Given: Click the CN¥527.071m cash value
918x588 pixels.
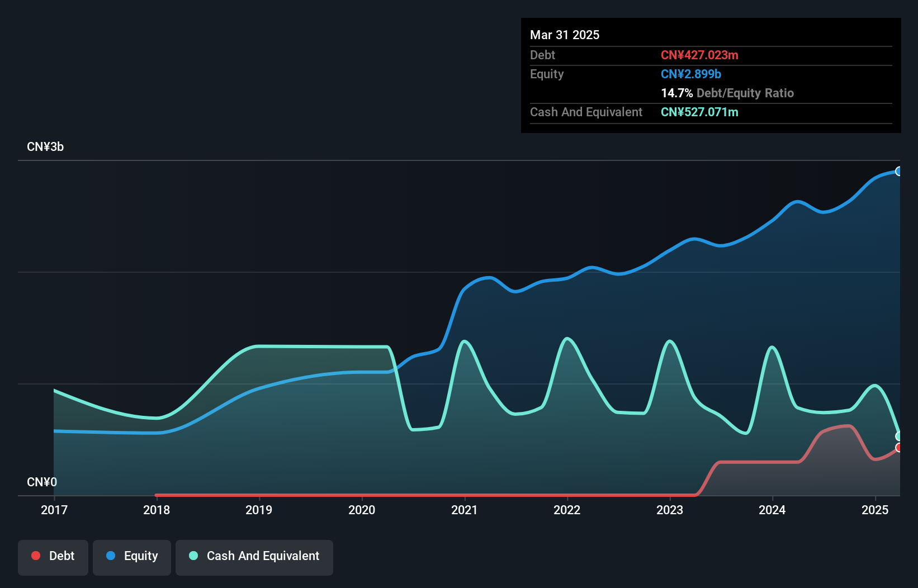Looking at the screenshot, I should point(699,112).
